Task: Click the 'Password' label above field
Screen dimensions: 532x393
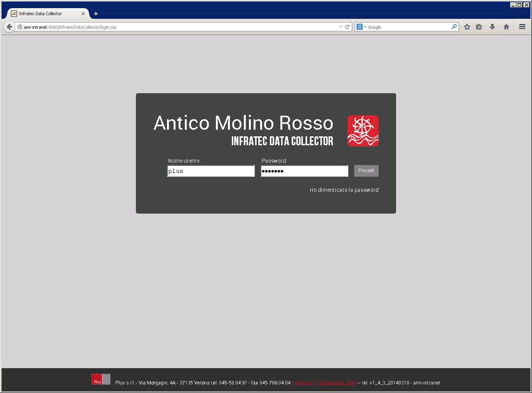Action: [x=274, y=161]
